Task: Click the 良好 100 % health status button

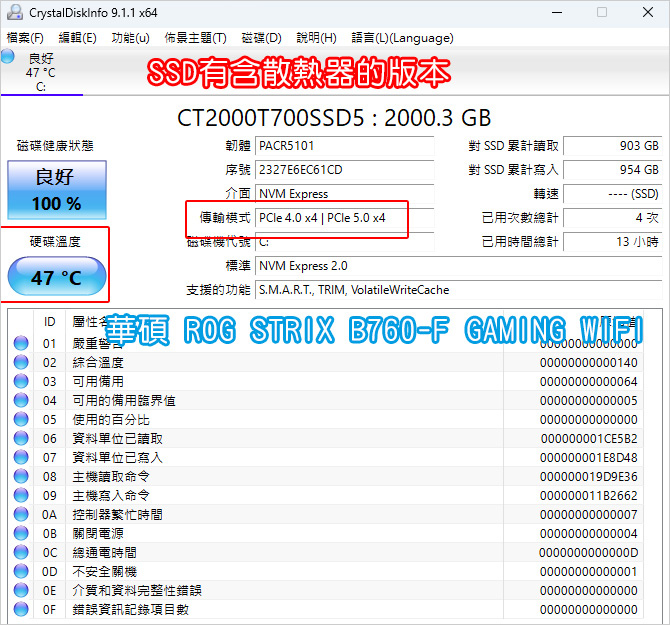Action: (57, 190)
